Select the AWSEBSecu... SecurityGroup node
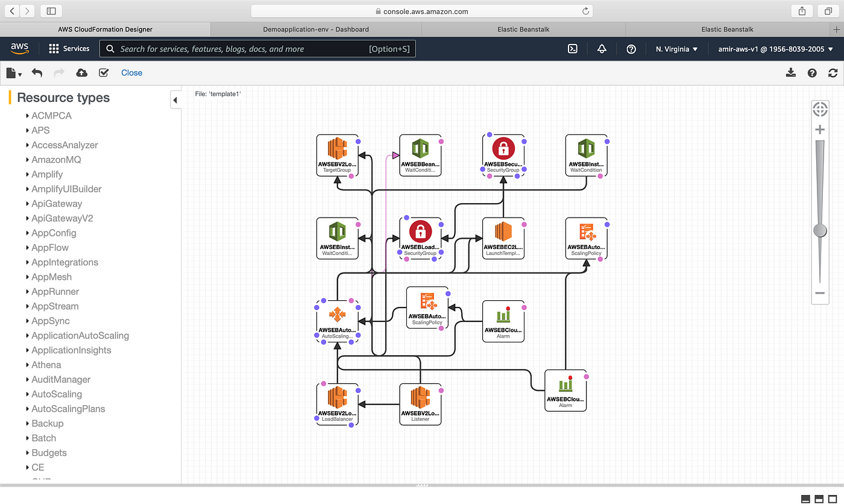The height and width of the screenshot is (504, 844). click(x=503, y=155)
